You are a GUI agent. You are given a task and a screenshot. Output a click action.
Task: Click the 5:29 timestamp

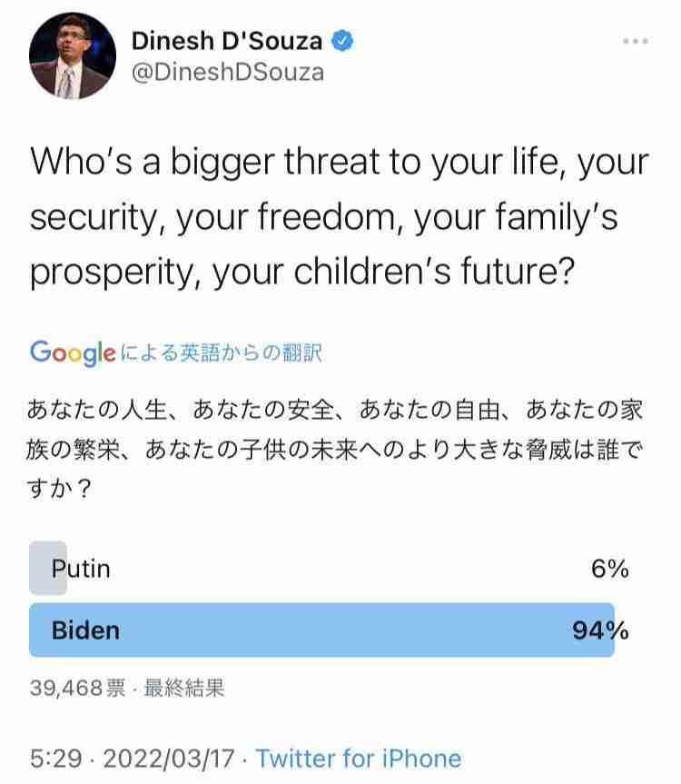click(55, 759)
